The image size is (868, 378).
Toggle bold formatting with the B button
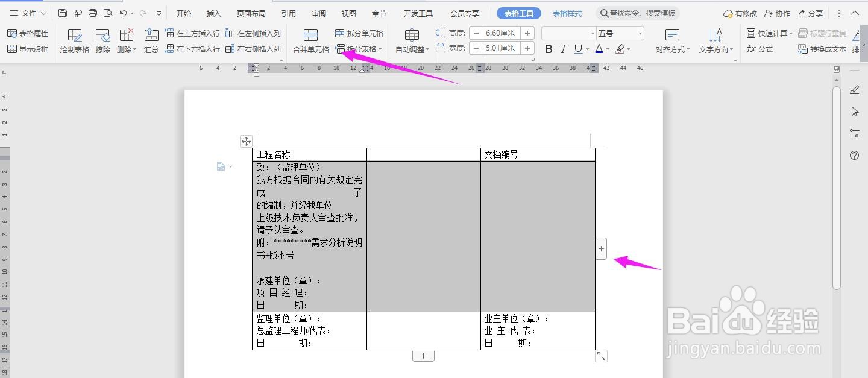tap(547, 48)
